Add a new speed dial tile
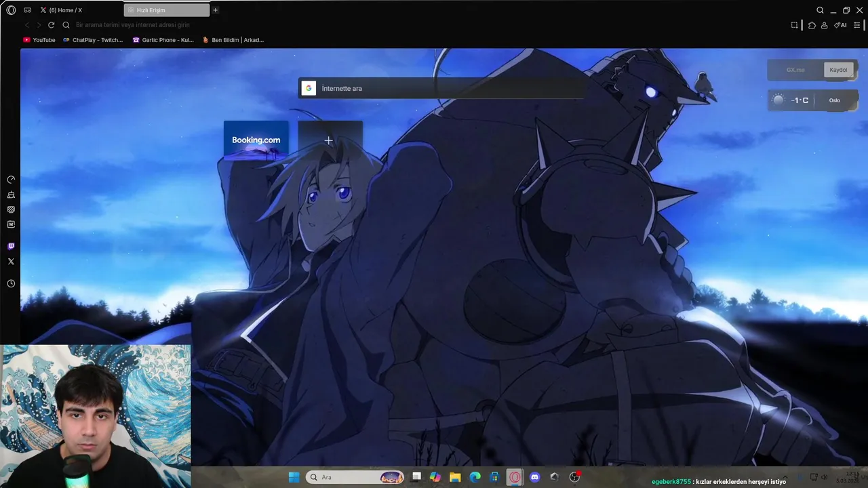868x488 pixels. (330, 140)
